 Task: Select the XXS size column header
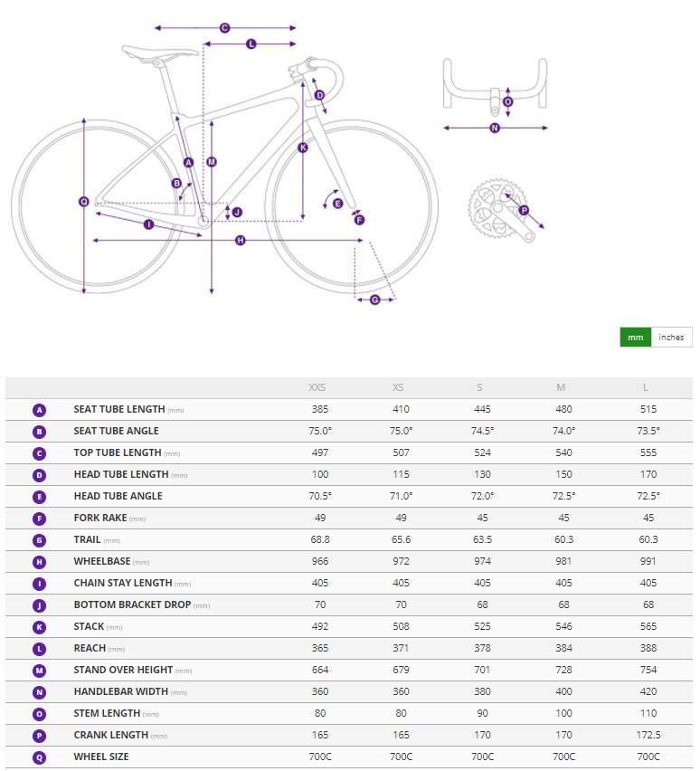tap(317, 387)
